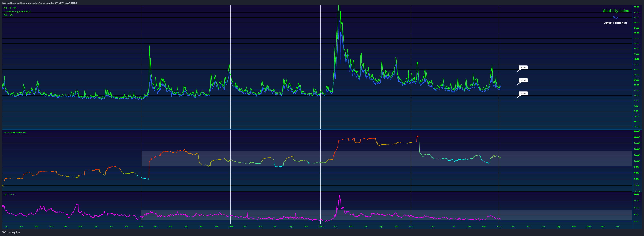Select the 'VIX, 1T, TVC' symbol legend
The image size is (644, 236).
[10, 8]
